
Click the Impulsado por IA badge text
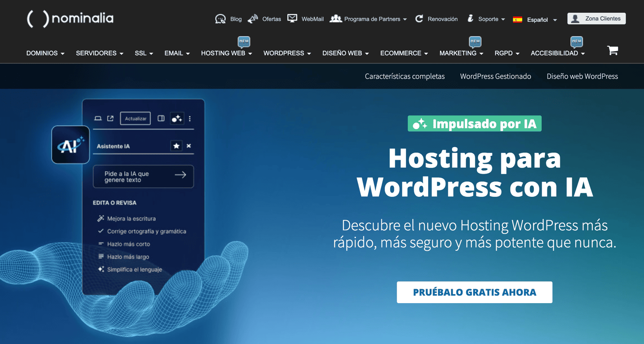[484, 124]
